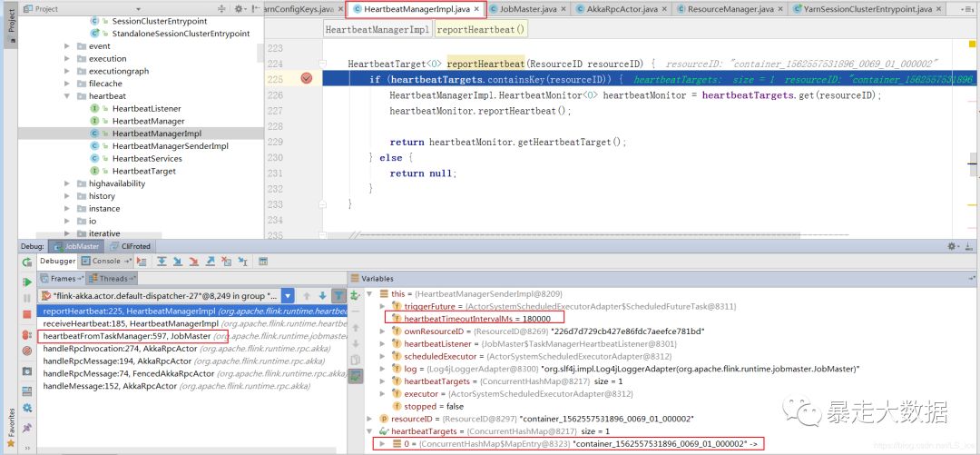
Task: Collapse fold marker at line 224
Action: click(322, 64)
